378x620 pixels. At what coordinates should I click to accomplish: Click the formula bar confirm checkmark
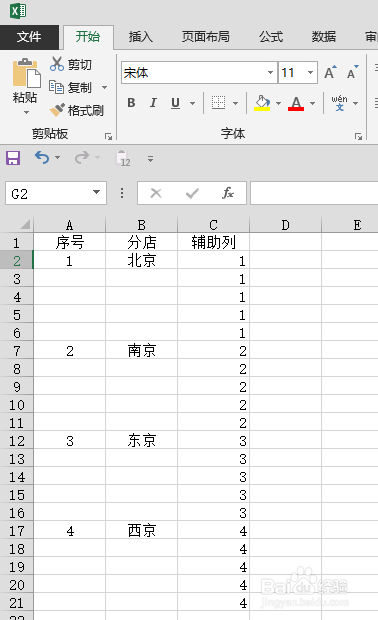192,193
